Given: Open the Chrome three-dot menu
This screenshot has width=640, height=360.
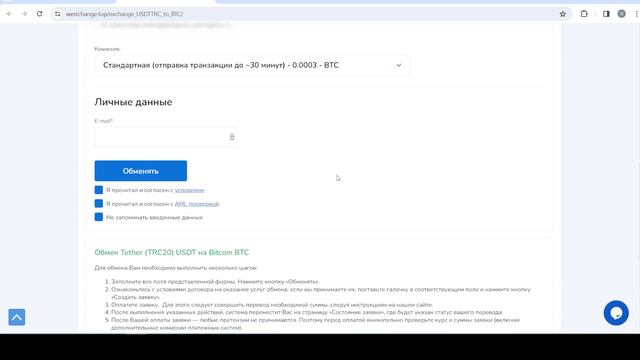Looking at the screenshot, I should 636,14.
